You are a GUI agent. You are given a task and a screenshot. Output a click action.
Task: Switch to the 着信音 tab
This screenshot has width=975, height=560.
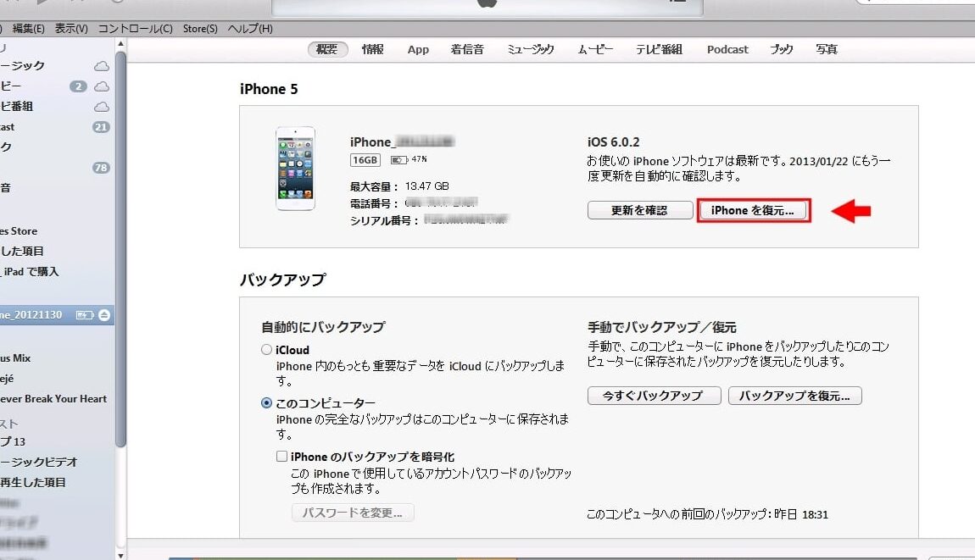[467, 50]
